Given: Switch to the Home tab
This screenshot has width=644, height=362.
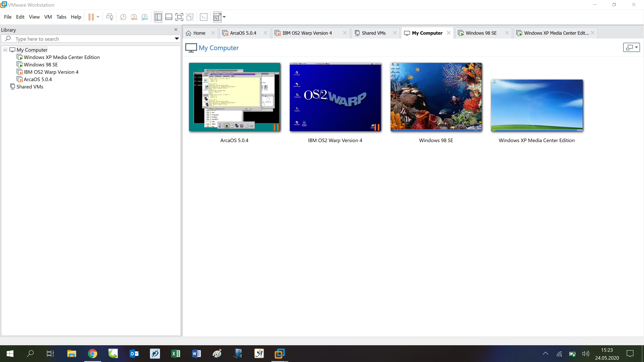Looking at the screenshot, I should tap(199, 33).
